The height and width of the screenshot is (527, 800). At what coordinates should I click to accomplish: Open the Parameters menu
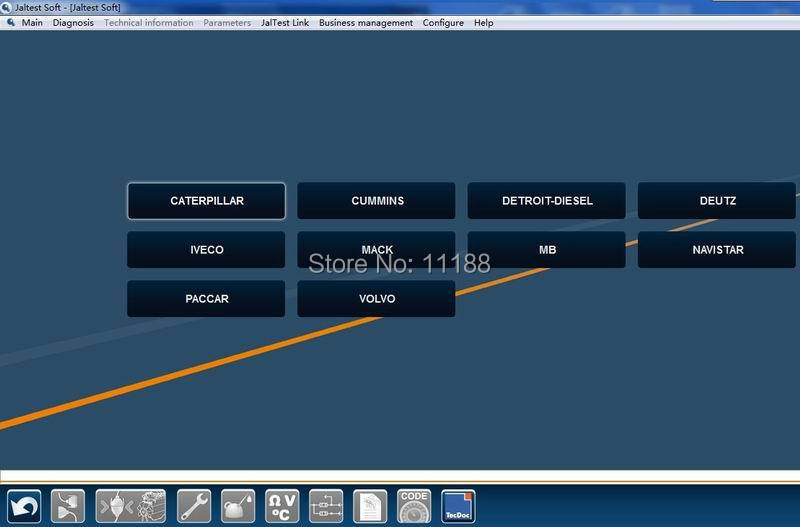click(227, 22)
